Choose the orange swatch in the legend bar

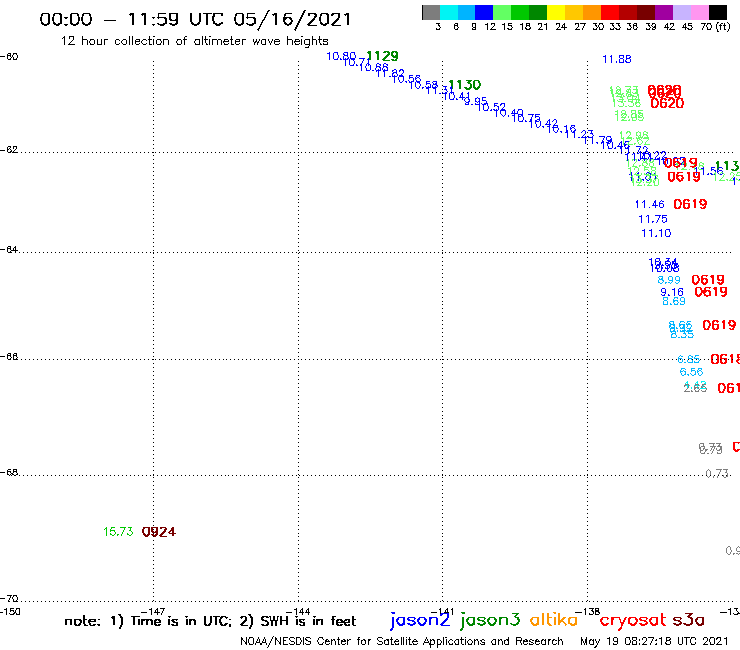click(x=592, y=12)
